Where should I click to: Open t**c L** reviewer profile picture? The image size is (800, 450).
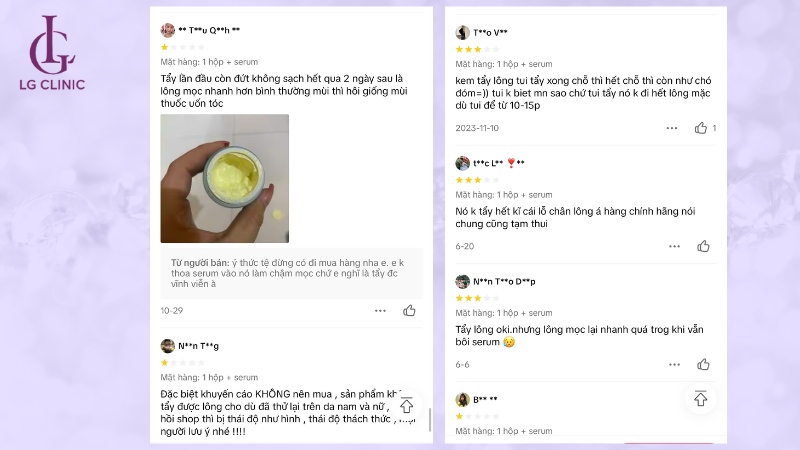point(462,163)
